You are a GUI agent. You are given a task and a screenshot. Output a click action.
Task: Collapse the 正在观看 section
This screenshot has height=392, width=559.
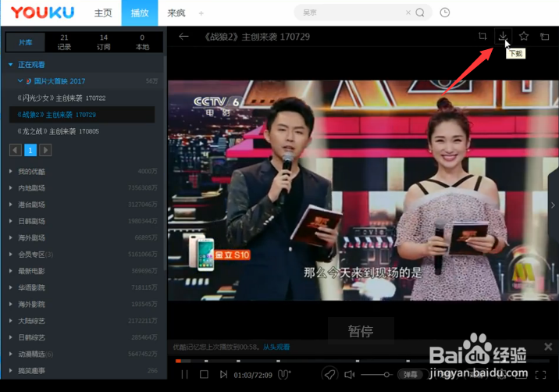[11, 65]
